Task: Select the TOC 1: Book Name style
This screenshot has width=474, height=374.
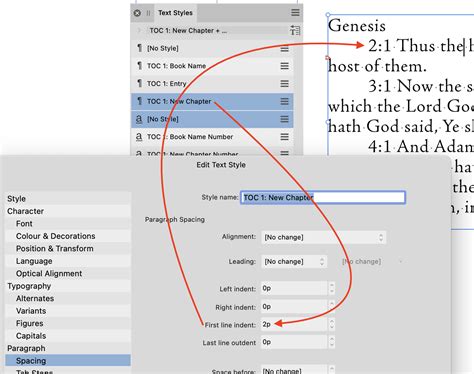Action: [212, 66]
